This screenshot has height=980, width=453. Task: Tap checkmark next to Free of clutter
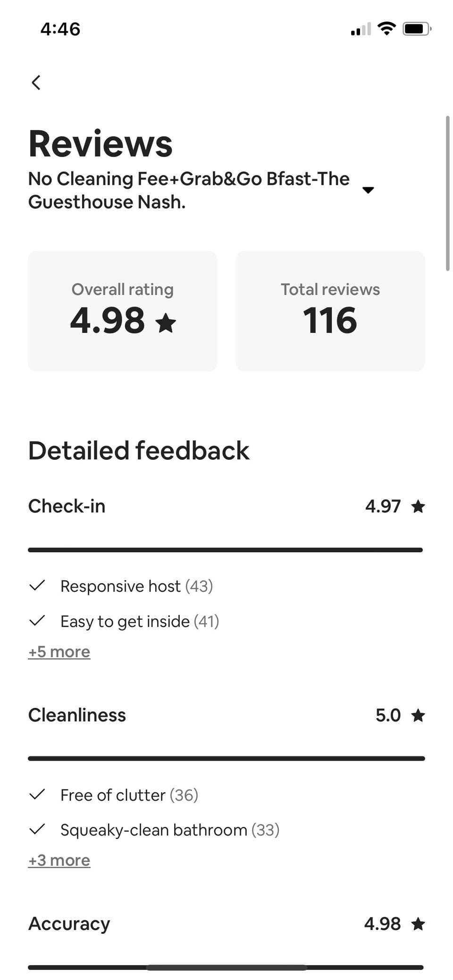pos(37,795)
